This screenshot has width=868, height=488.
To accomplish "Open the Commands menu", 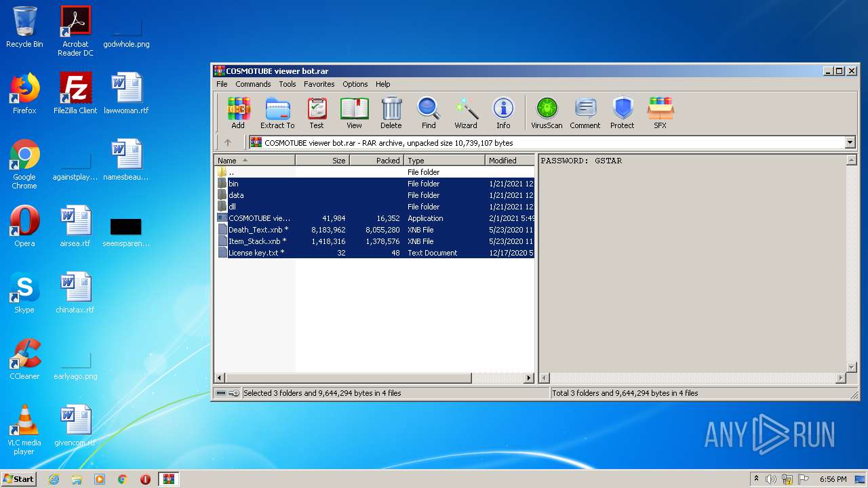I will click(253, 84).
